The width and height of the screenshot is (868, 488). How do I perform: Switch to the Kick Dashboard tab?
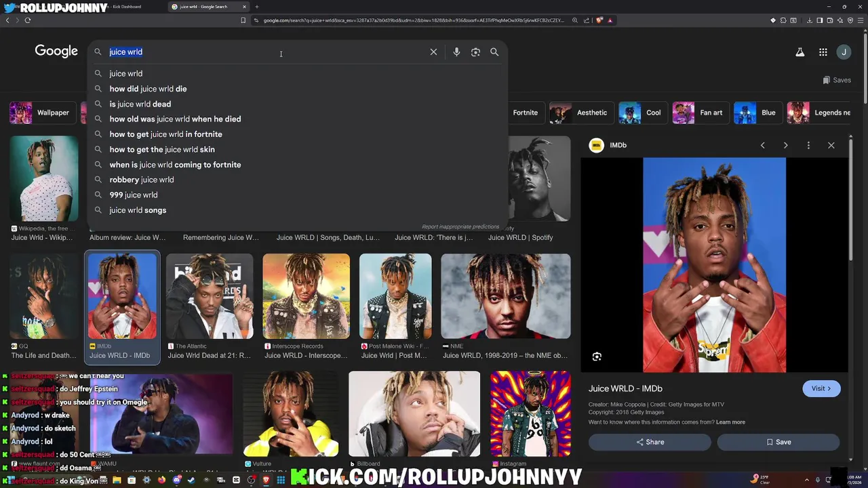tap(125, 7)
